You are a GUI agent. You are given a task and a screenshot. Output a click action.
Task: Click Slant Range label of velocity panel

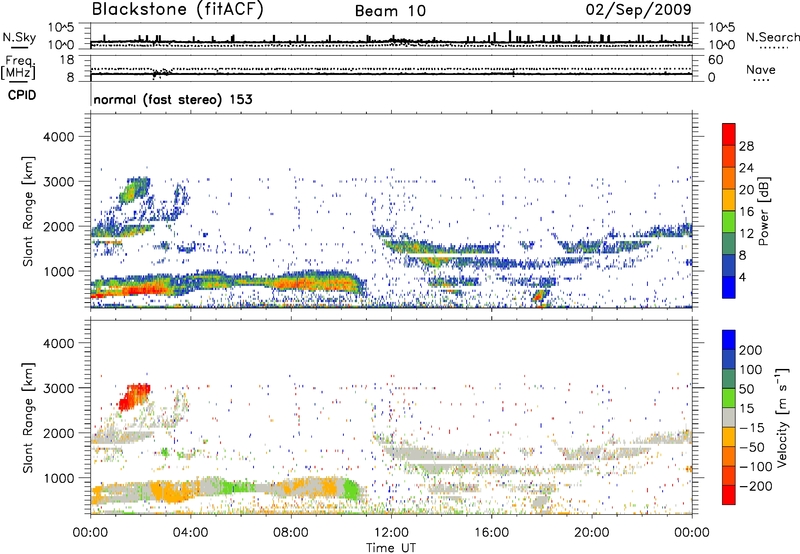29,417
